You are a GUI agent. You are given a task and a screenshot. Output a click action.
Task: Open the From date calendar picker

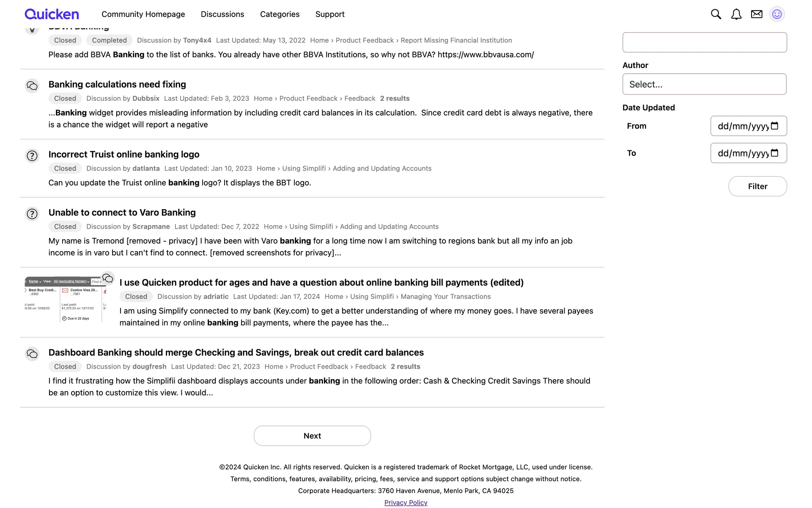coord(774,126)
